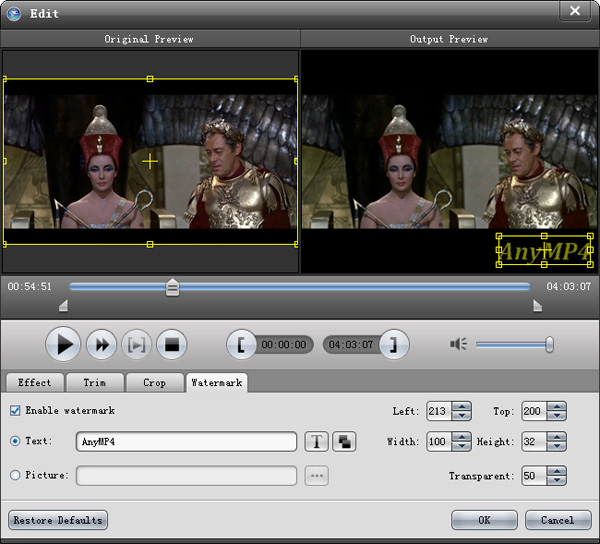Set start mark with left bracket button

(x=241, y=344)
